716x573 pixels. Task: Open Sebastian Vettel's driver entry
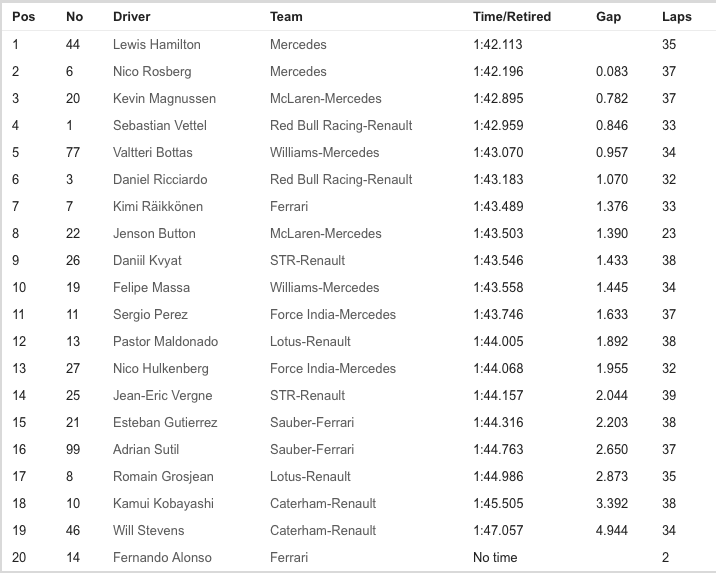click(x=160, y=125)
